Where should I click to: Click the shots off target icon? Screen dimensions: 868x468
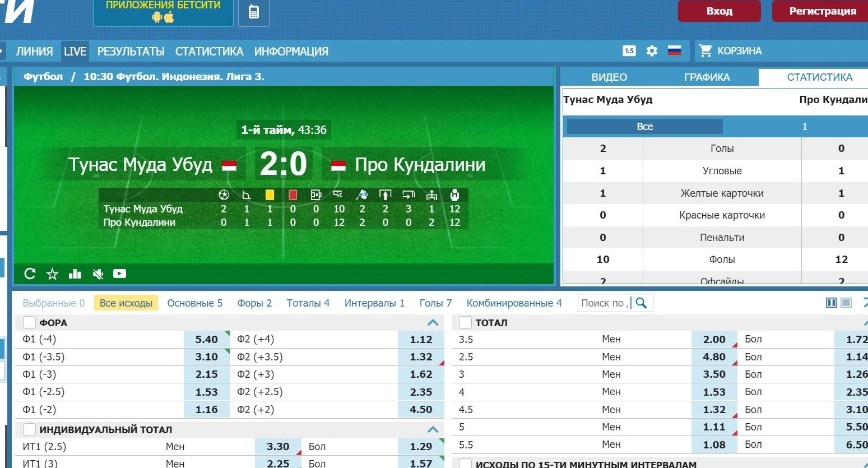(409, 194)
